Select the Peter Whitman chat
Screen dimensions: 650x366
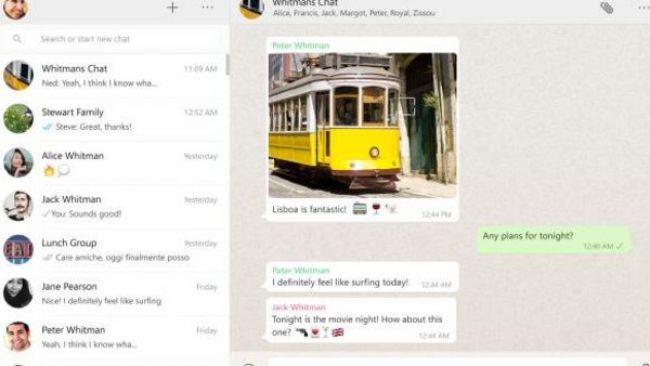(114, 337)
